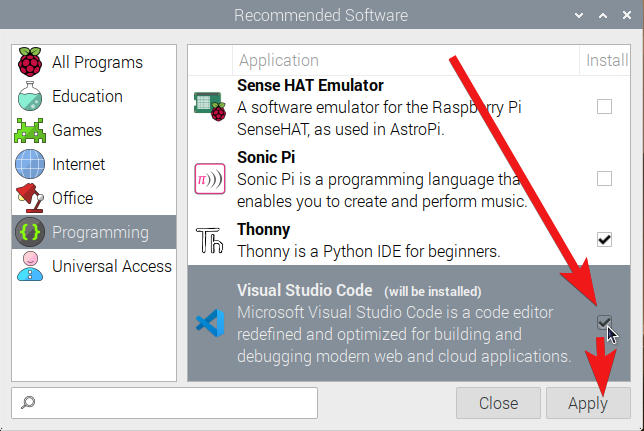Click the Thonny Th icon
Image resolution: width=644 pixels, height=431 pixels.
point(210,240)
